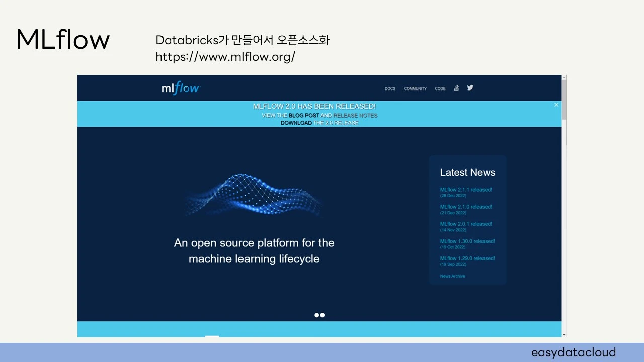Follow the BLOG POST link in banner
644x362 pixels.
[x=304, y=115]
